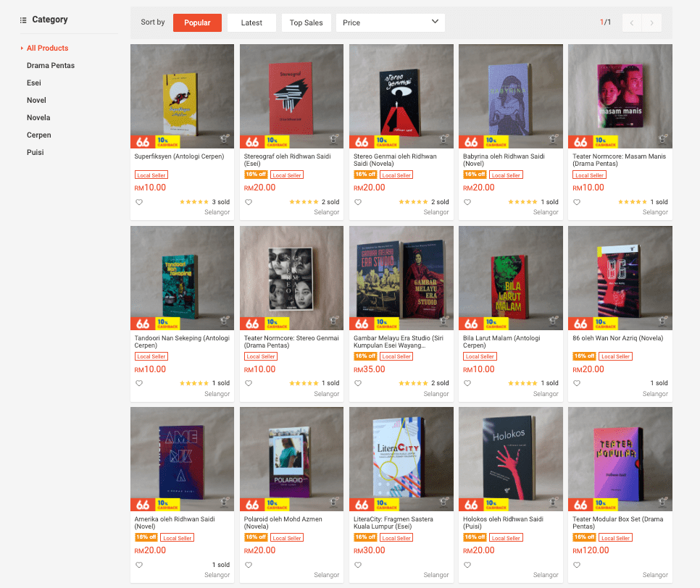
Task: Like the Superfiksyen product with heart icon
Action: pos(139,202)
